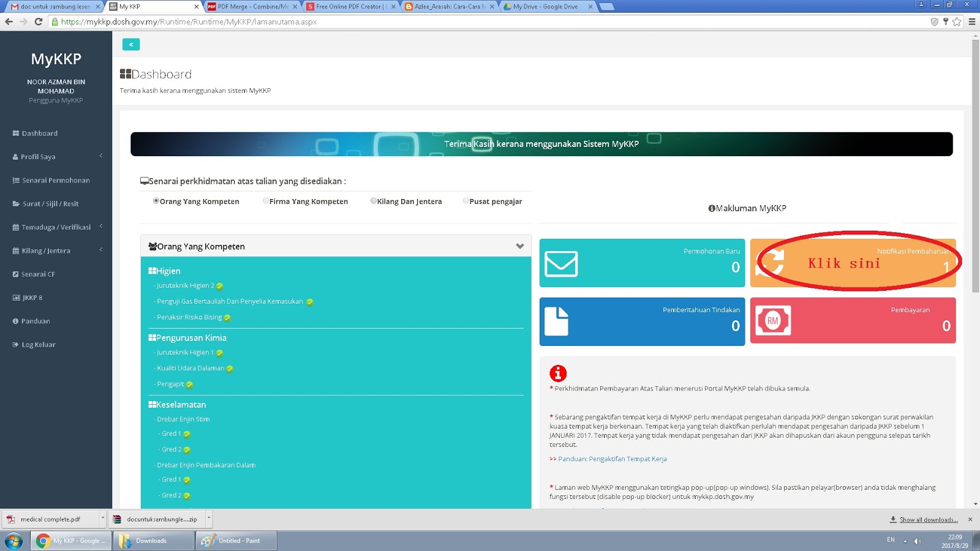Click the Temuduga / Verifikasi calendar icon
This screenshot has height=551, width=980.
16,227
